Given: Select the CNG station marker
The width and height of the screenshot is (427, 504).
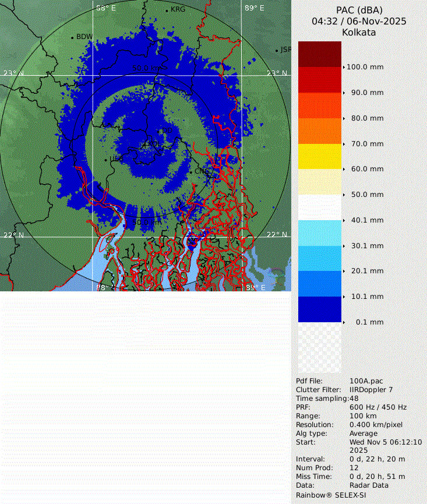Looking at the screenshot, I should (x=190, y=172).
